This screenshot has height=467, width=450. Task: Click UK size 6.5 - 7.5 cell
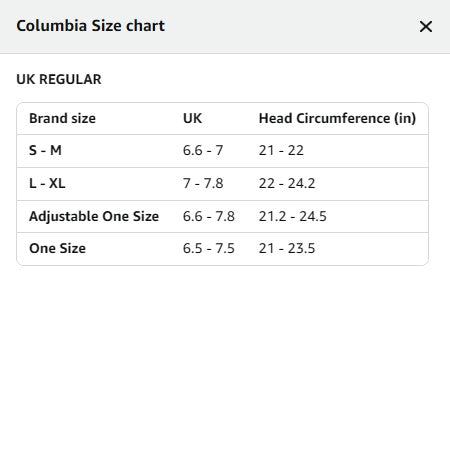pos(209,248)
